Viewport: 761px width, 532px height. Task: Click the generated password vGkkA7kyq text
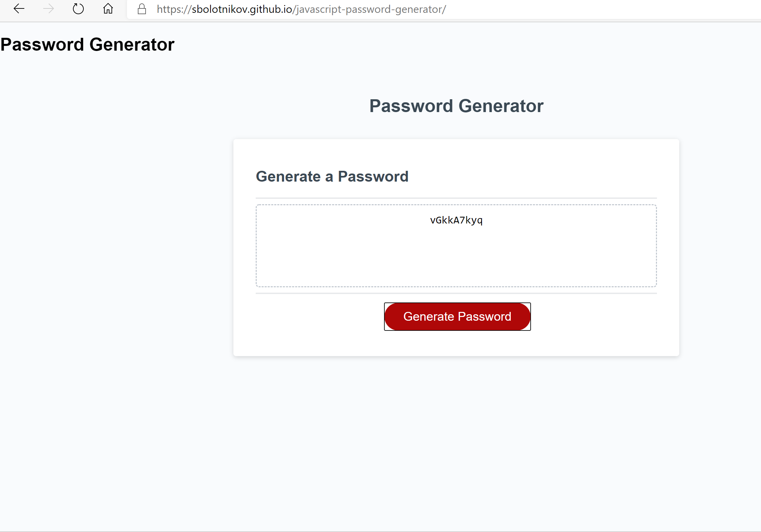pyautogui.click(x=456, y=220)
